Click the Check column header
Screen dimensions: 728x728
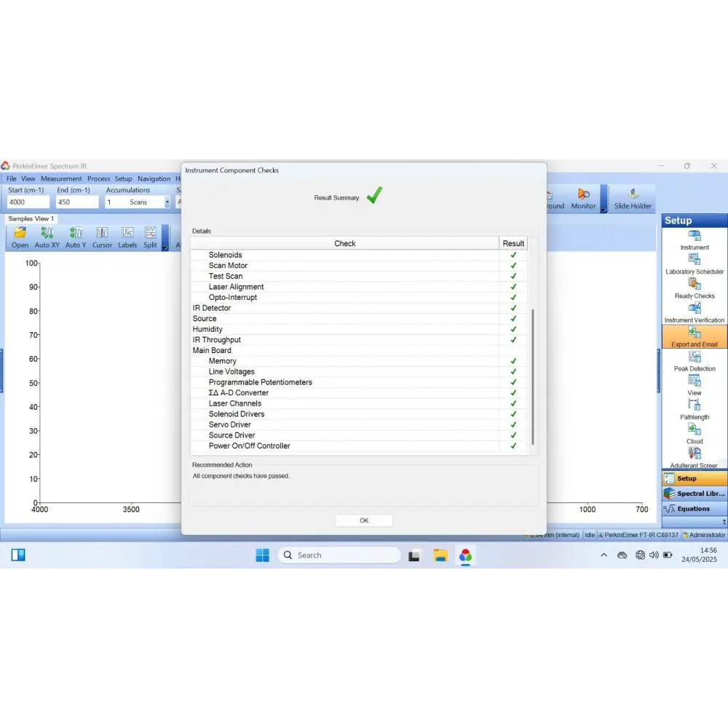click(344, 243)
